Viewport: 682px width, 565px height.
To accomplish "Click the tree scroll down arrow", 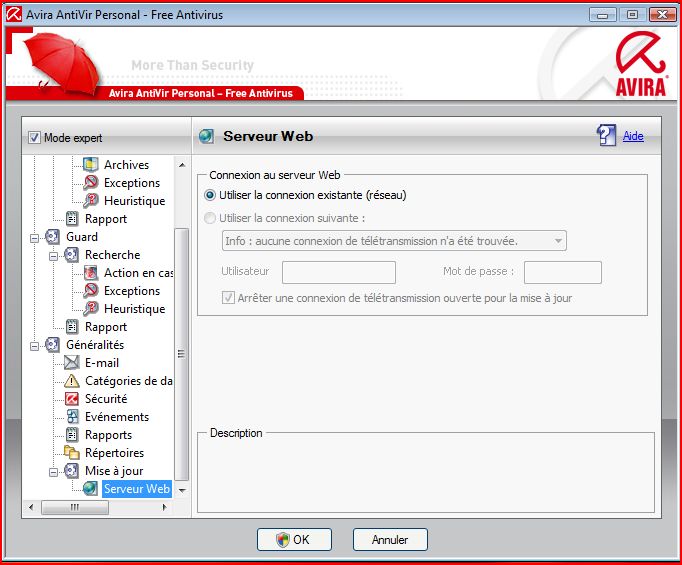I will coord(182,490).
